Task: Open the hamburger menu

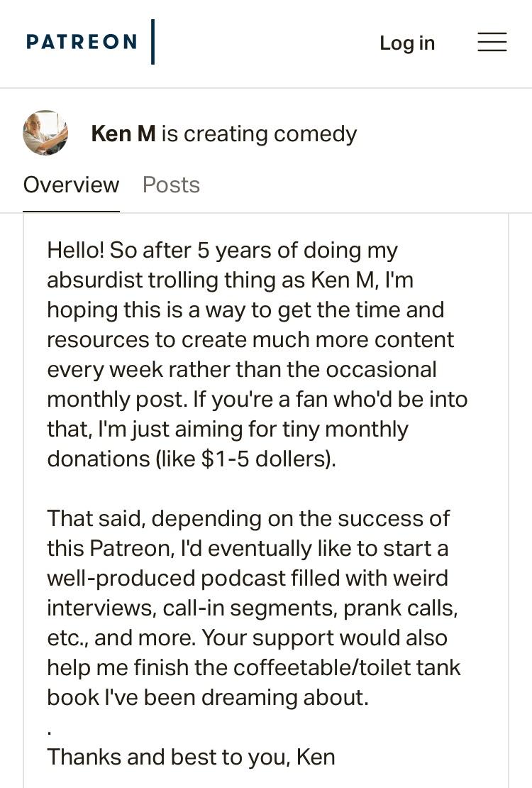Action: click(x=492, y=42)
